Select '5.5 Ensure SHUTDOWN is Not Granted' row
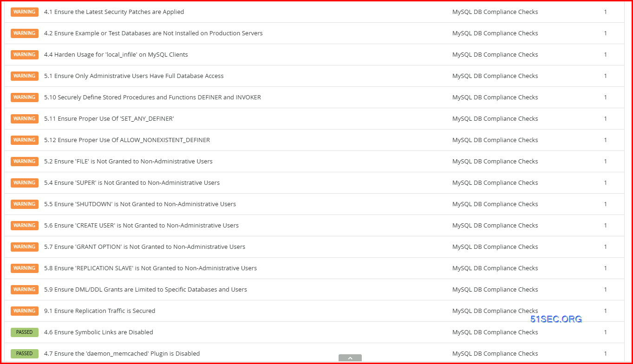This screenshot has width=633, height=364. tap(314, 204)
